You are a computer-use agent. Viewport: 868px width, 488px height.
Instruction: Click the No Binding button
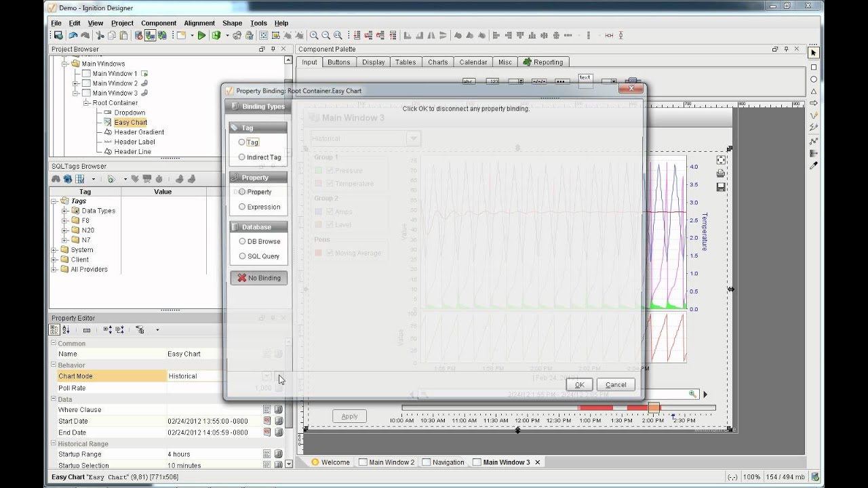click(x=259, y=278)
